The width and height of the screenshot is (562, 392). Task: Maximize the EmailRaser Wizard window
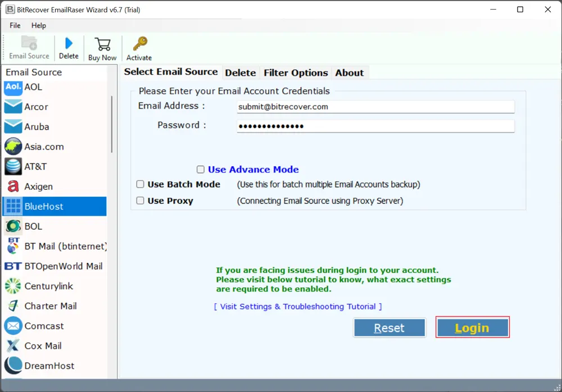click(x=520, y=10)
